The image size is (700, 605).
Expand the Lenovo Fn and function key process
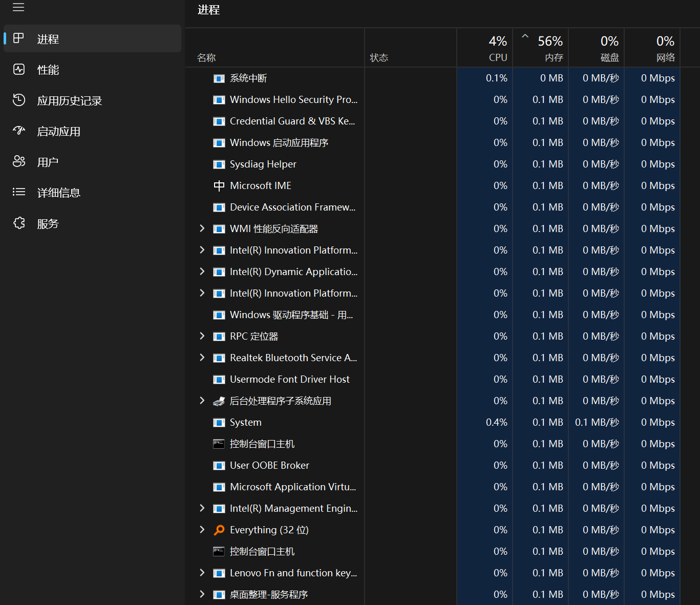202,573
